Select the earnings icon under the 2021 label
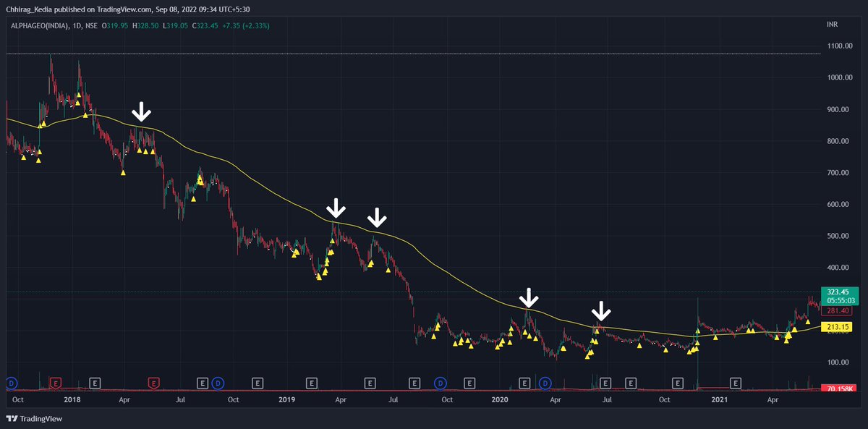Image resolution: width=868 pixels, height=429 pixels. tap(736, 383)
